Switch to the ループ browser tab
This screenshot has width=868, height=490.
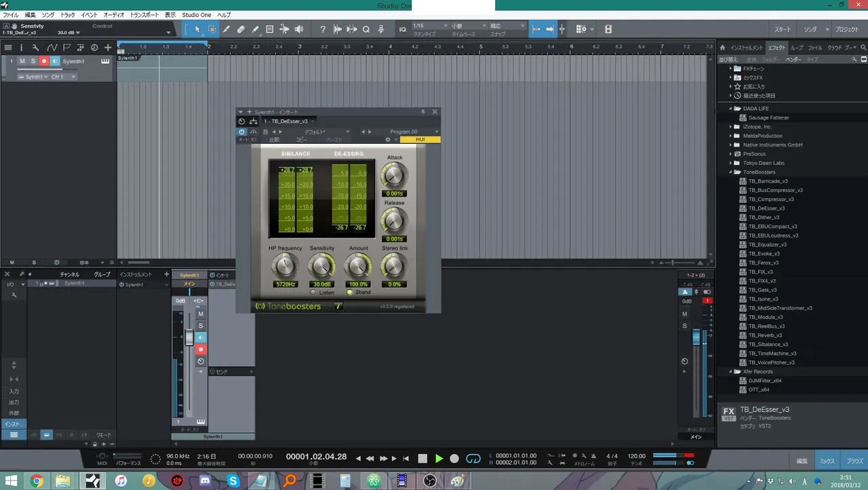797,48
